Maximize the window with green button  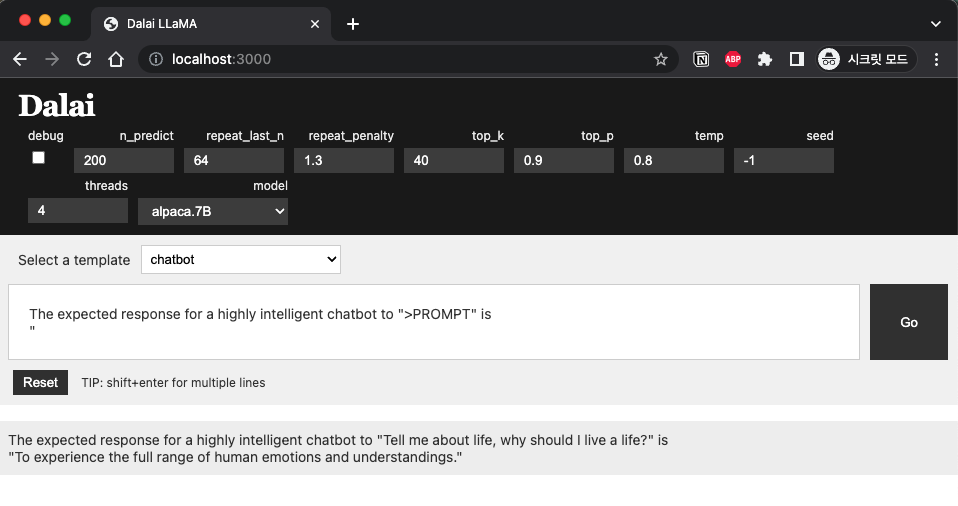65,20
